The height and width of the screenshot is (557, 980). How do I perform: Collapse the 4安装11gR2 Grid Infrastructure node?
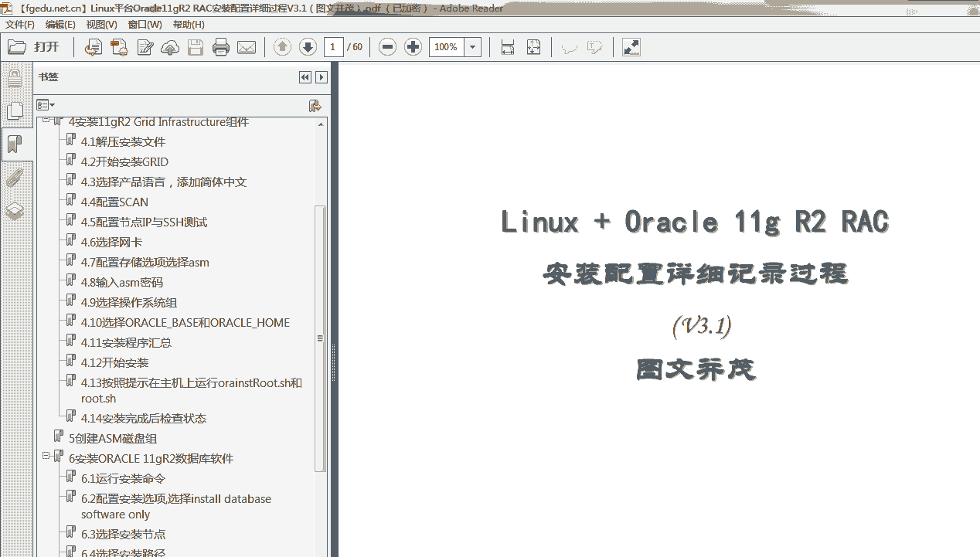click(46, 121)
